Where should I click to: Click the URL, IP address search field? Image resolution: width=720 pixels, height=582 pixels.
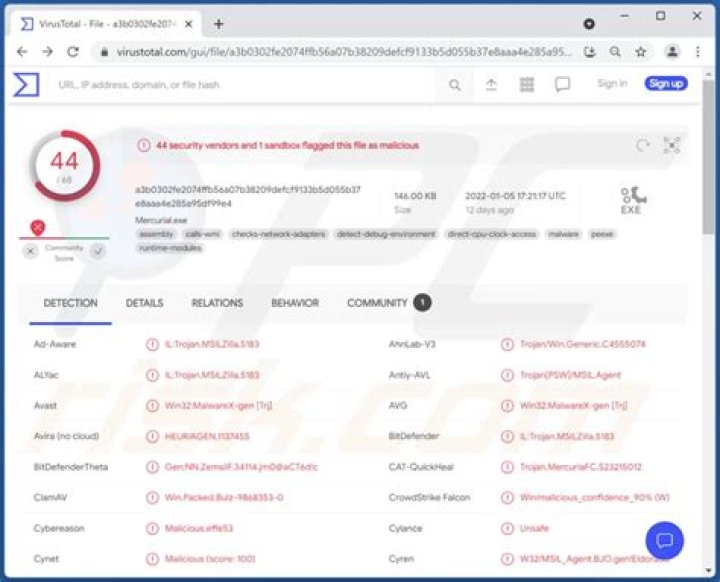coord(240,85)
